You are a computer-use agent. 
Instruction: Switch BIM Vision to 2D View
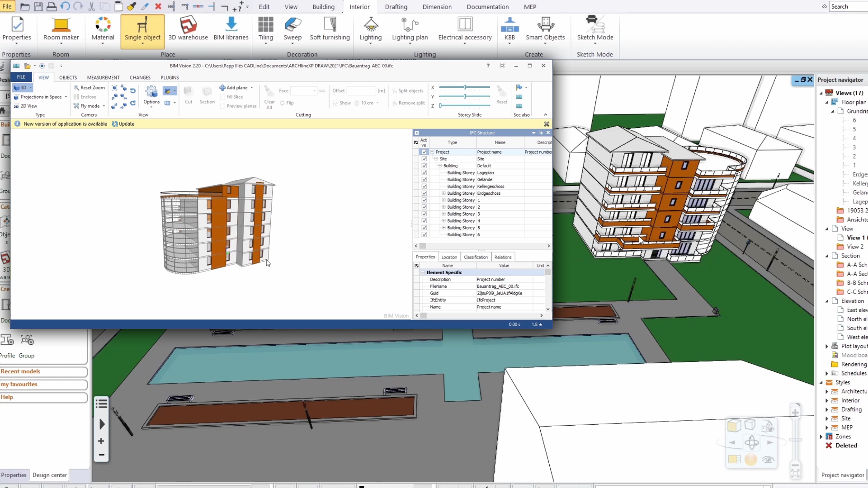point(25,106)
